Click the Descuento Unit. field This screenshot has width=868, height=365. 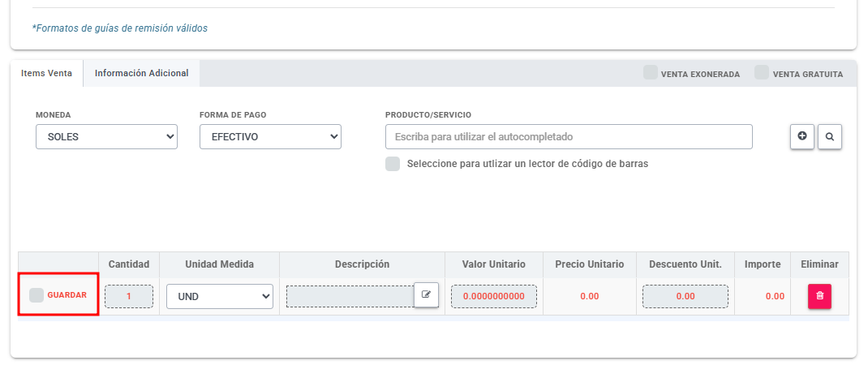(x=685, y=296)
